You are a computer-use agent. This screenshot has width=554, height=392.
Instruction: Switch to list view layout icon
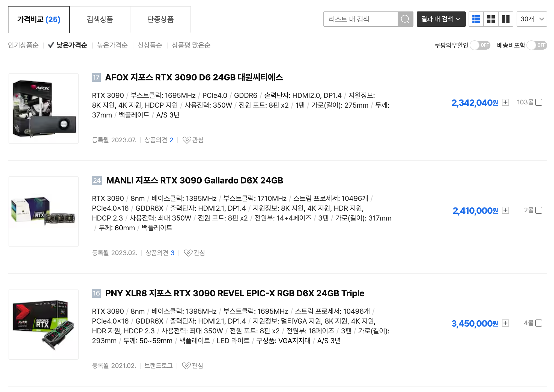(x=476, y=19)
